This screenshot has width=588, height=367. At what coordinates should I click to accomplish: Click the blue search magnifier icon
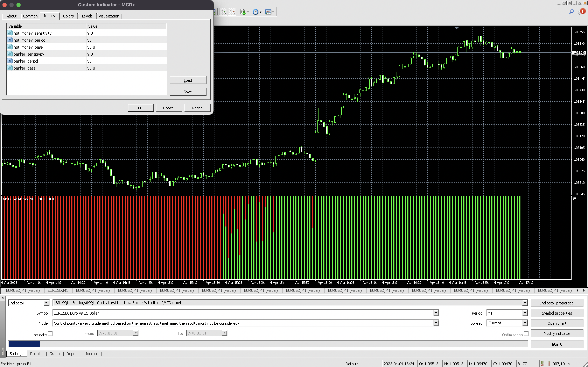[571, 12]
